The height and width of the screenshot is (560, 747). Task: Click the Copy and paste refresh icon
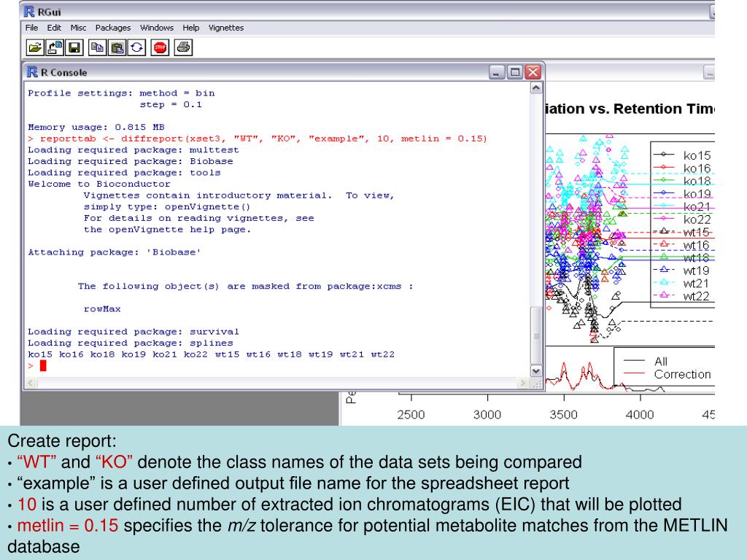coord(136,47)
